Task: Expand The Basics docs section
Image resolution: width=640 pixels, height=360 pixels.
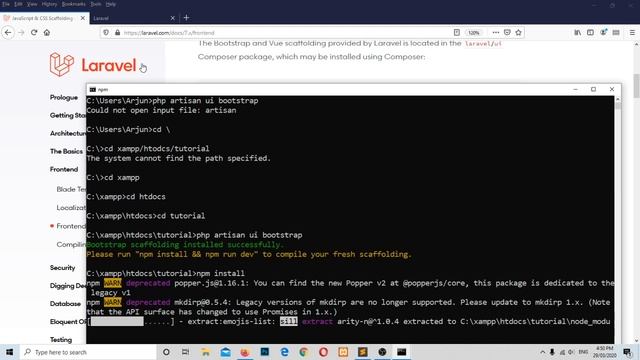Action: (67, 151)
